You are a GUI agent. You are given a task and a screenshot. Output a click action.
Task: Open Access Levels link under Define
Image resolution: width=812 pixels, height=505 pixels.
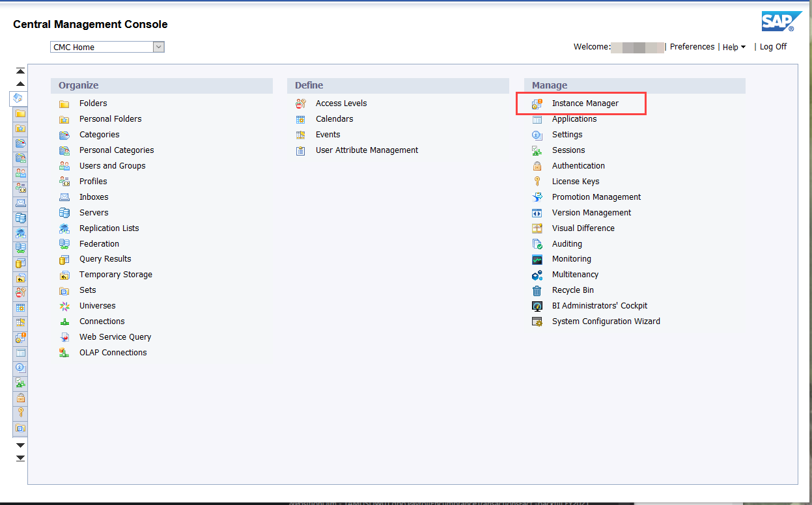click(341, 103)
